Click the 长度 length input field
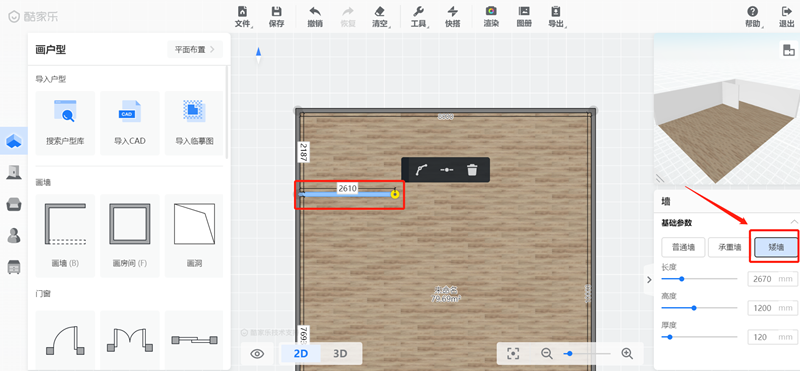Image resolution: width=800 pixels, height=371 pixels. [772, 279]
